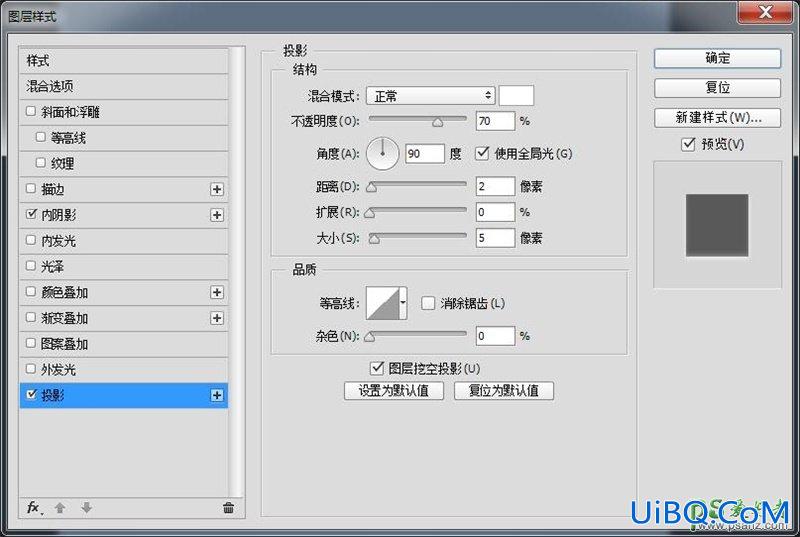The height and width of the screenshot is (537, 800).
Task: Click the 等高线 contour thumbnail
Action: tap(383, 303)
